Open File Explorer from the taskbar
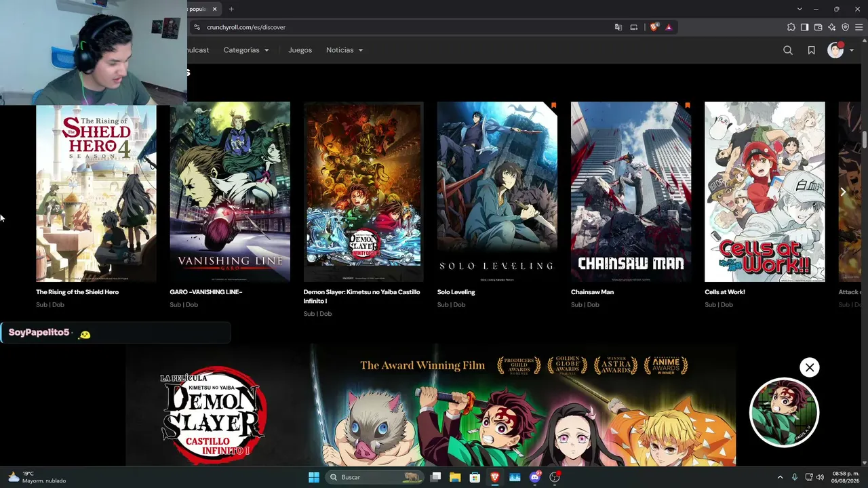 455,477
